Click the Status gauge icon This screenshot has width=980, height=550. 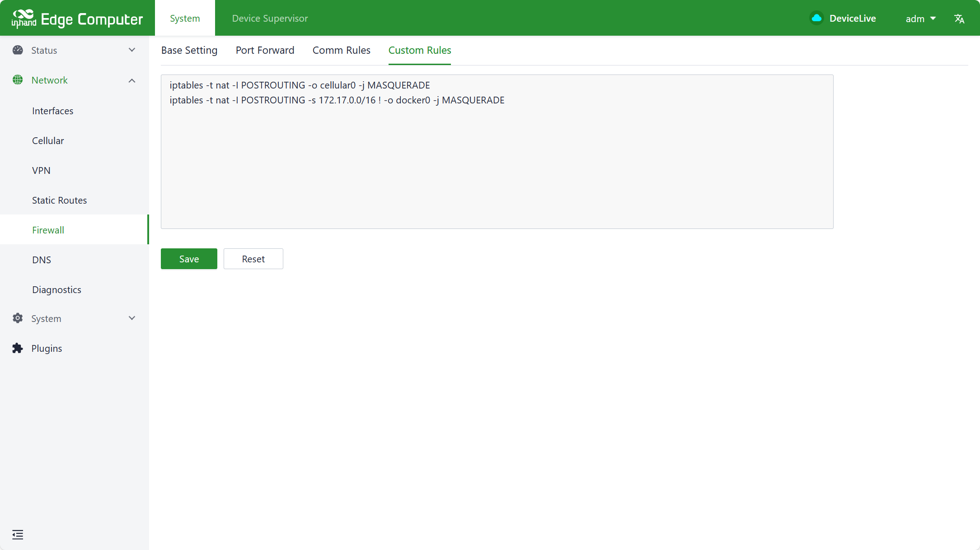coord(18,50)
